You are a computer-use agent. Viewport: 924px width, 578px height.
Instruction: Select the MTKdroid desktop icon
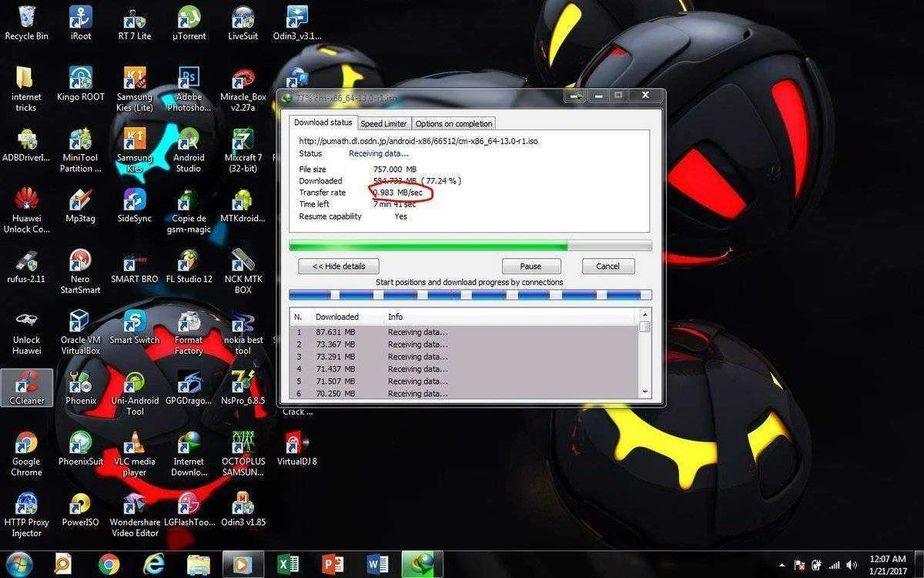tap(243, 205)
